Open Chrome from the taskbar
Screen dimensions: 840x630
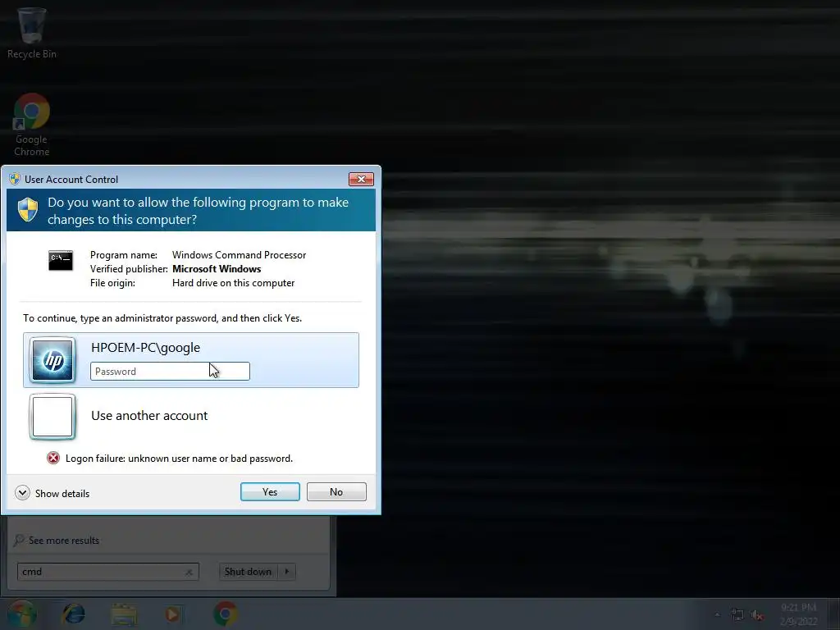click(x=226, y=614)
